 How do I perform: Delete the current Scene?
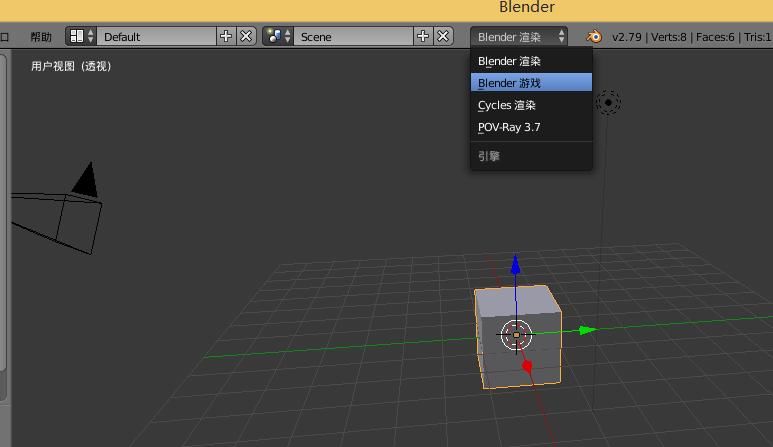[443, 36]
